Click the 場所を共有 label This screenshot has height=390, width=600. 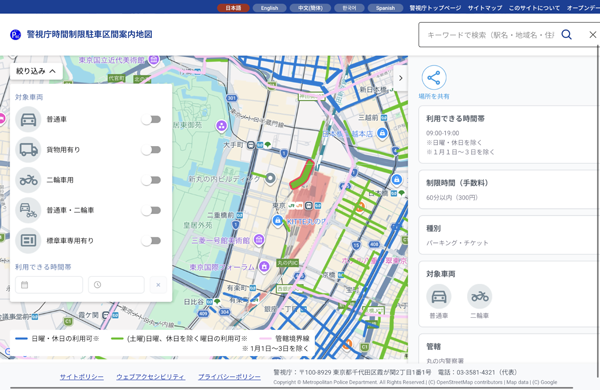434,96
